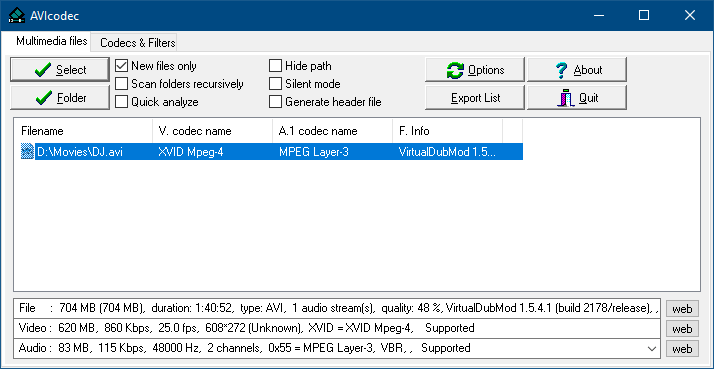
Task: Click the Video info web button
Action: tap(682, 328)
